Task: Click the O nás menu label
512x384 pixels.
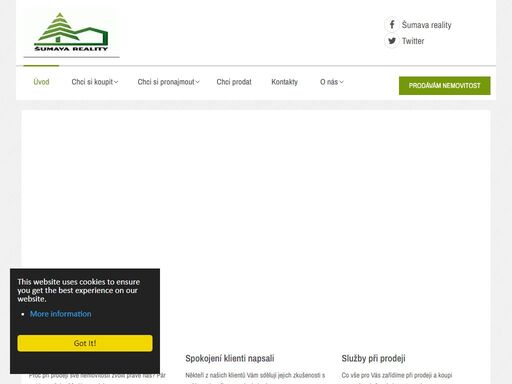Action: pos(329,82)
